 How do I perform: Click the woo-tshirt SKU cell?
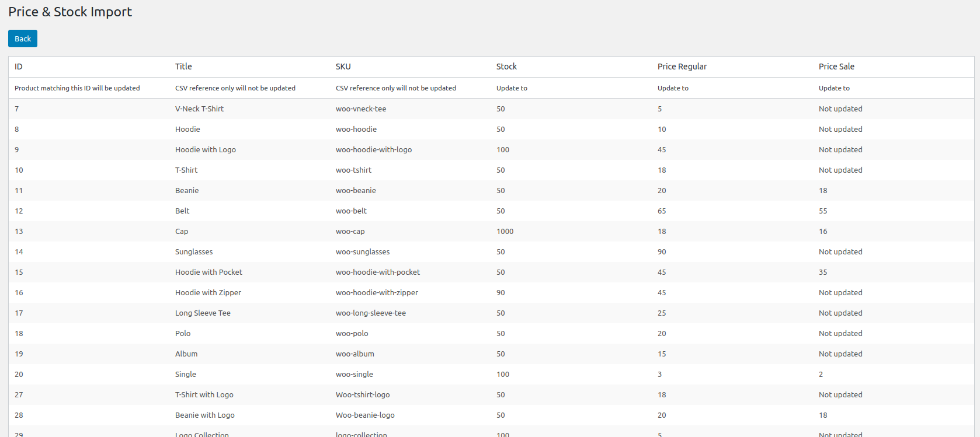(x=353, y=170)
